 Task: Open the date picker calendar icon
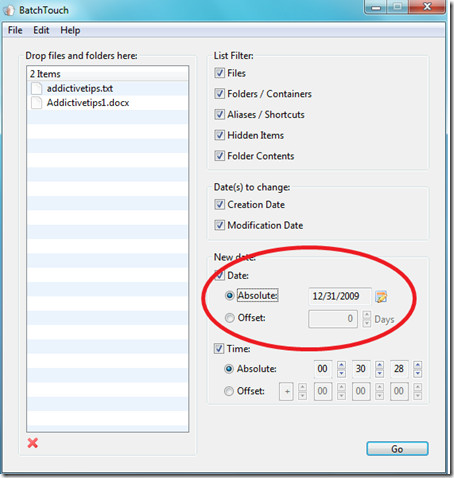381,296
